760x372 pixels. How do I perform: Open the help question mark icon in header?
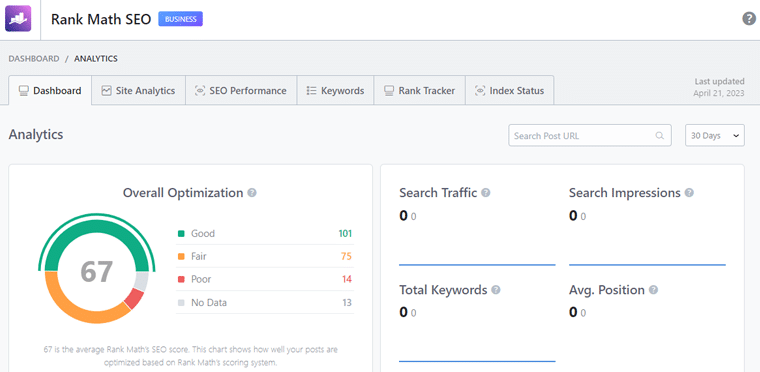tap(749, 18)
